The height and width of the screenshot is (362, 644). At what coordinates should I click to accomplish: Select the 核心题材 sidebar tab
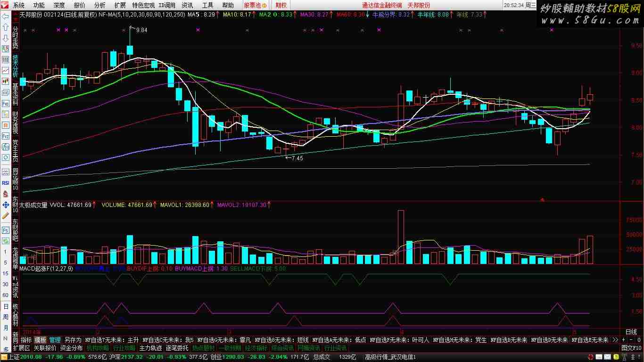pos(16,315)
